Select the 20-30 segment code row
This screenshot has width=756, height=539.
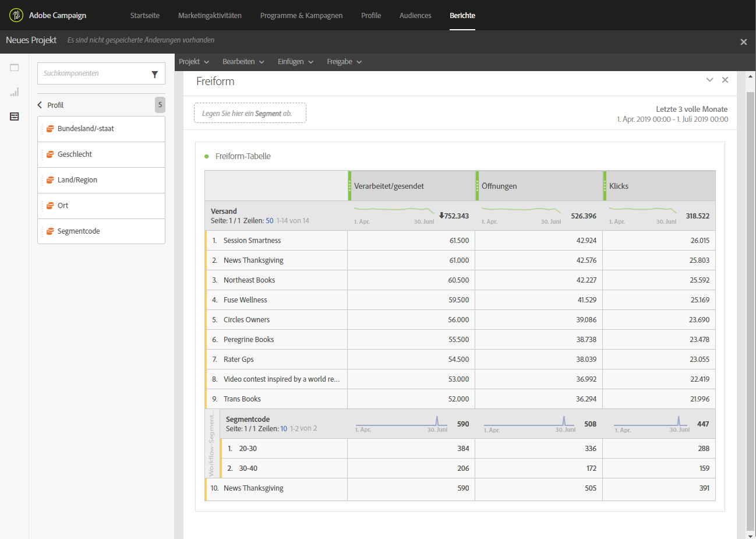[468, 449]
